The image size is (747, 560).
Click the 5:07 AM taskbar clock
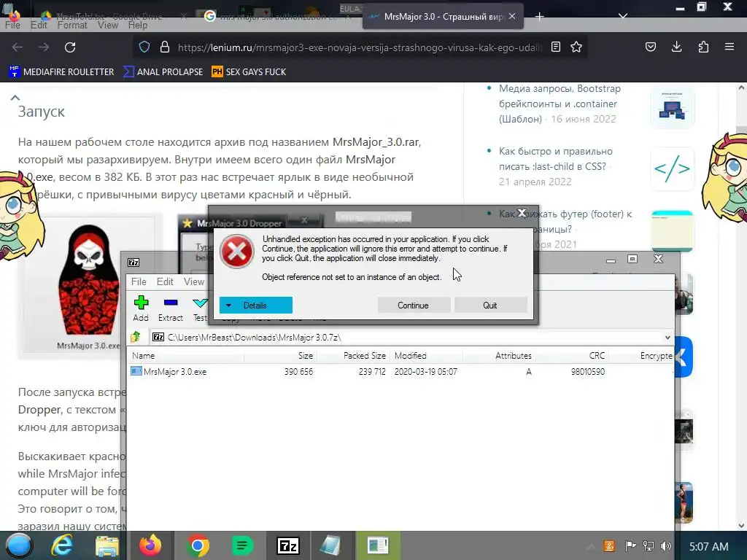[709, 547]
